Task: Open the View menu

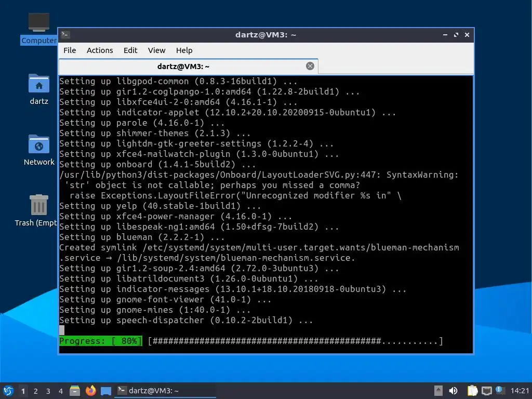Action: click(156, 50)
